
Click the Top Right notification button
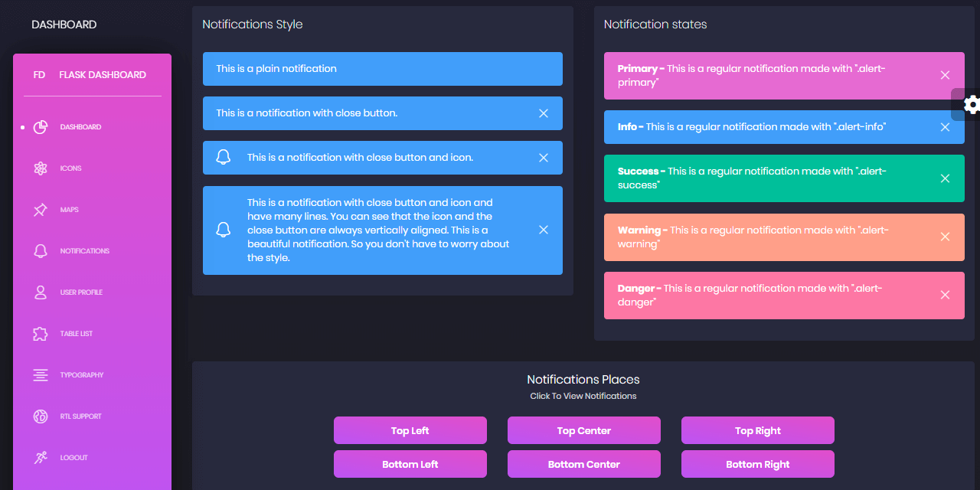click(x=757, y=430)
